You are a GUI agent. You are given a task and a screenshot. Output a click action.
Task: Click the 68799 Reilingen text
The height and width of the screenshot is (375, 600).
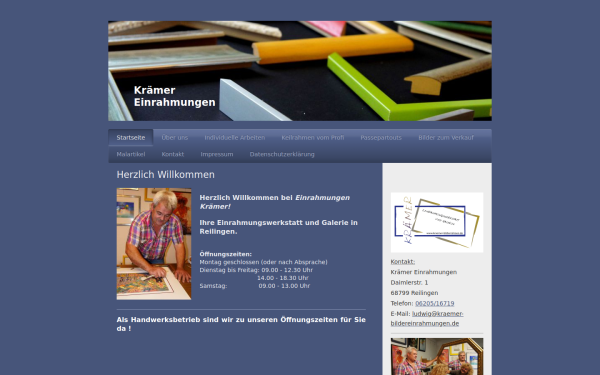click(414, 293)
